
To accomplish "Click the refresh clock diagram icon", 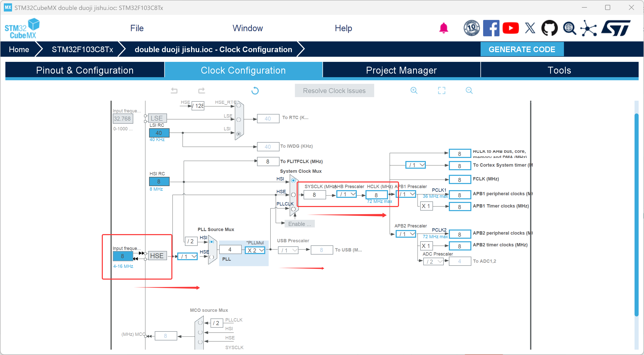I will (255, 91).
